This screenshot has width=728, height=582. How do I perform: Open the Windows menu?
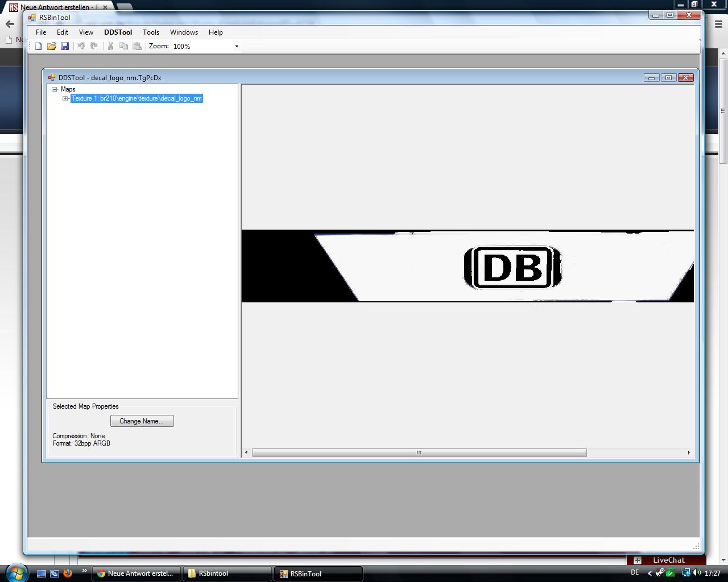pyautogui.click(x=184, y=32)
